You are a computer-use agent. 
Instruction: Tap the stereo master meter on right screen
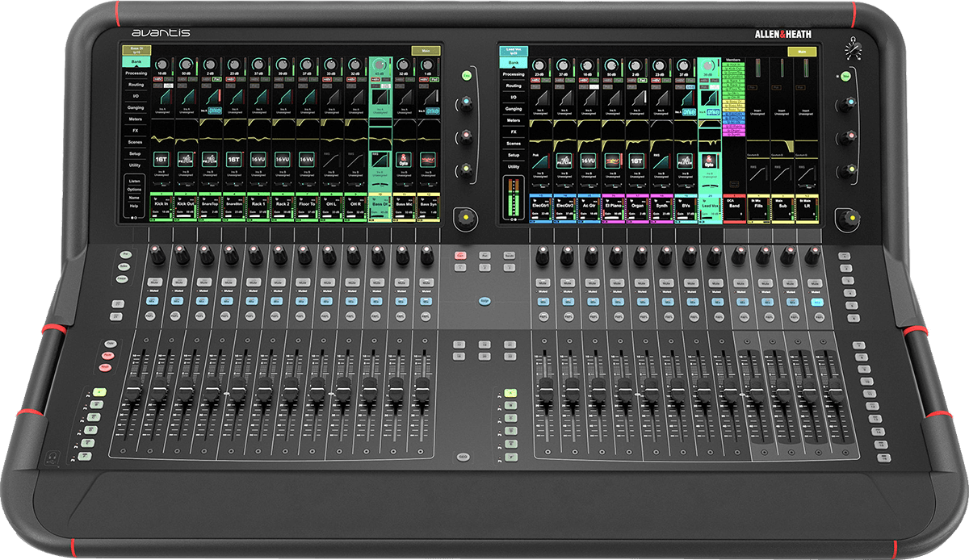514,198
